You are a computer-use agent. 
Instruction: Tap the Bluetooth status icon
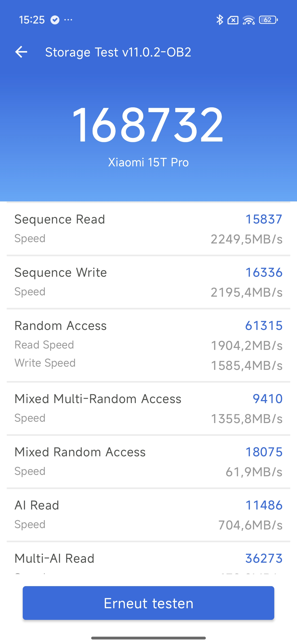(220, 20)
